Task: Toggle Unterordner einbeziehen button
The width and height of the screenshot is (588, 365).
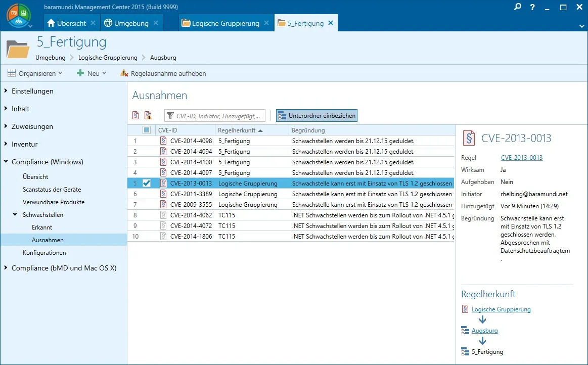Action: click(317, 116)
